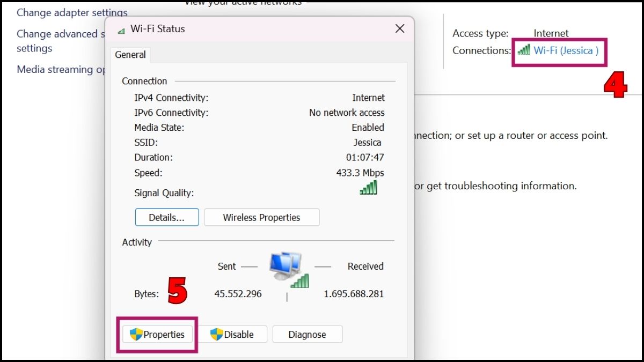This screenshot has width=644, height=362.
Task: Open the Wi-Fi (Jessica) connection link
Action: coord(566,50)
